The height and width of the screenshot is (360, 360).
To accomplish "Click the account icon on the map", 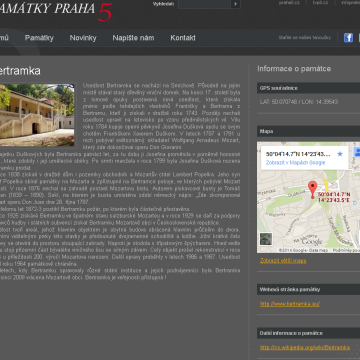I will 357,152.
